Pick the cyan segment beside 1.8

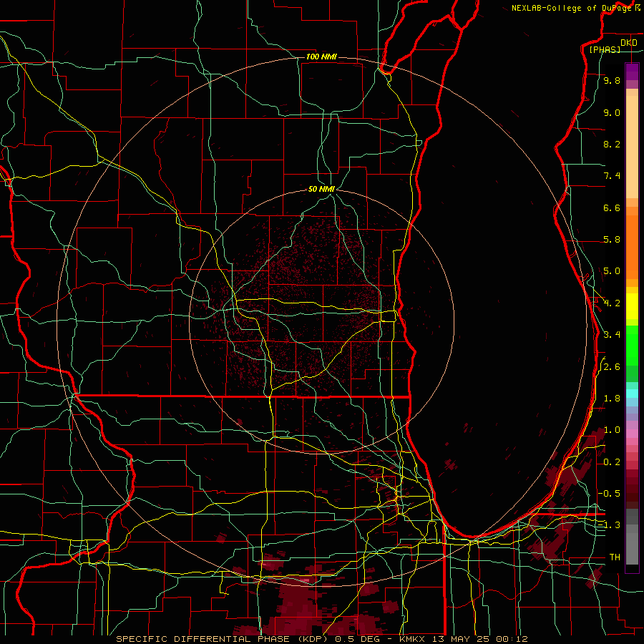click(x=632, y=394)
